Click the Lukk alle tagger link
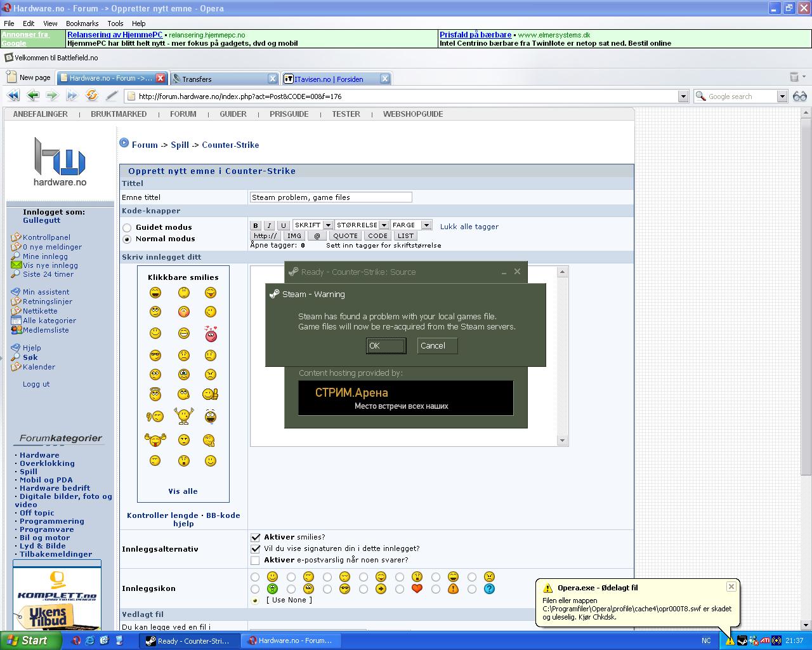Viewport: 812px width, 650px height. click(x=469, y=227)
